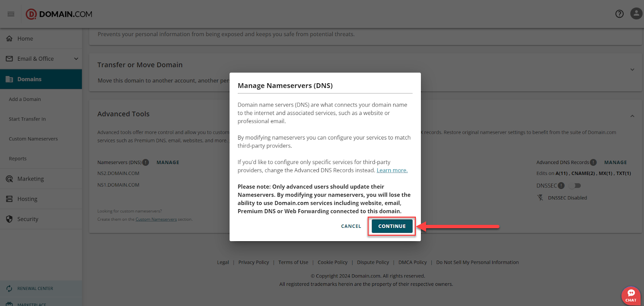Viewport: 644px width, 306px height.
Task: Select Add a Domain
Action: [25, 99]
